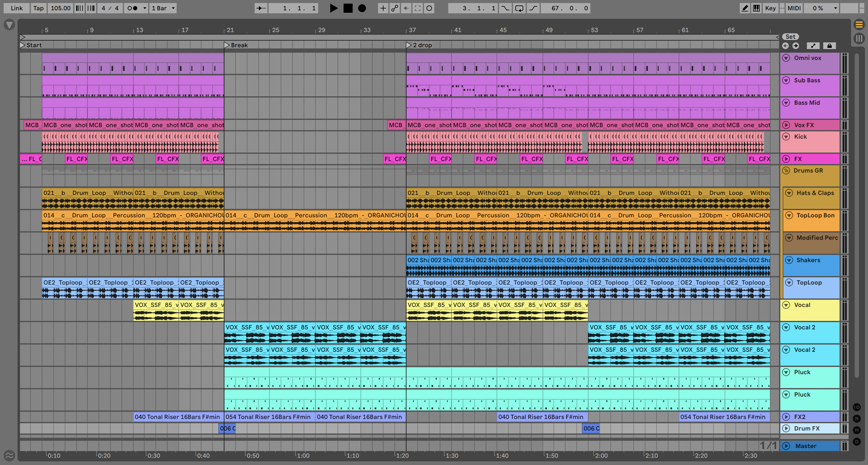Click the Follow playback arrow icon
The width and height of the screenshot is (868, 465).
(x=261, y=8)
